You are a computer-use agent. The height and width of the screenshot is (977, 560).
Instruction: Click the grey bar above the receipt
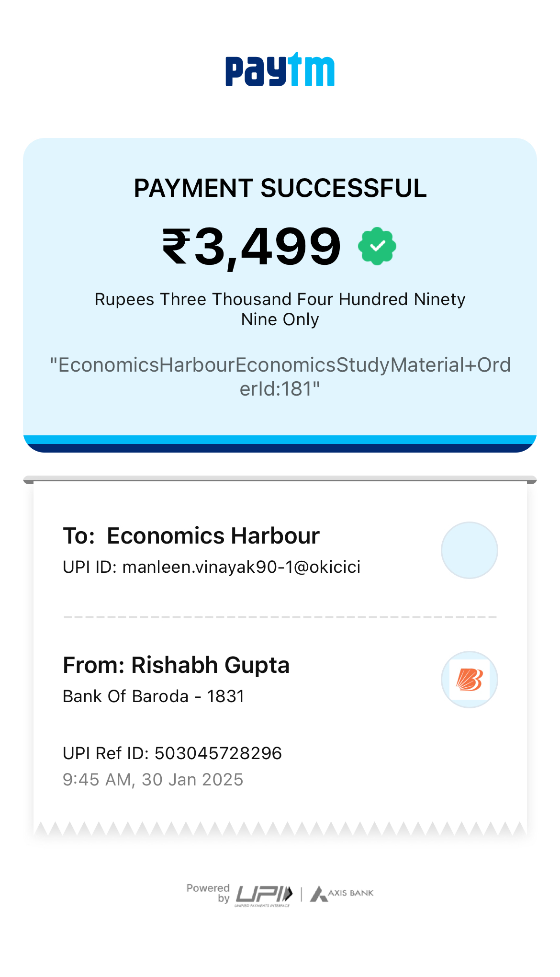point(280,479)
